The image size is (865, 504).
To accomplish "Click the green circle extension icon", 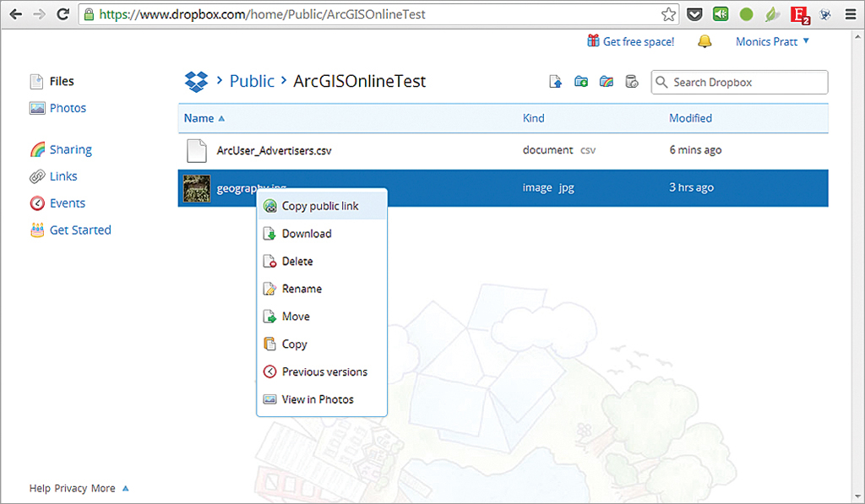I will click(747, 14).
